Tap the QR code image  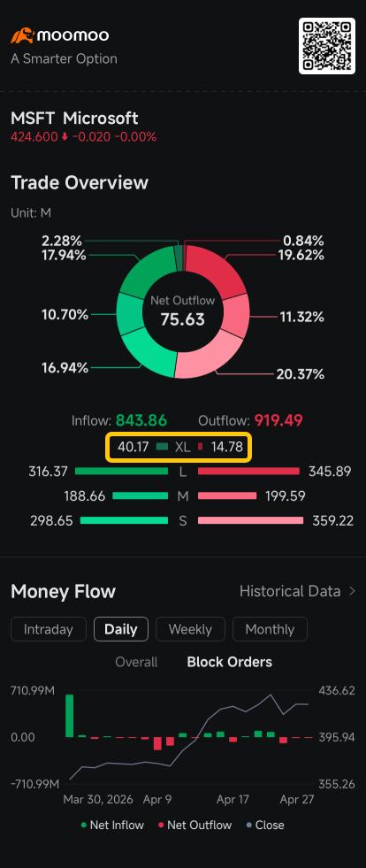pyautogui.click(x=327, y=46)
